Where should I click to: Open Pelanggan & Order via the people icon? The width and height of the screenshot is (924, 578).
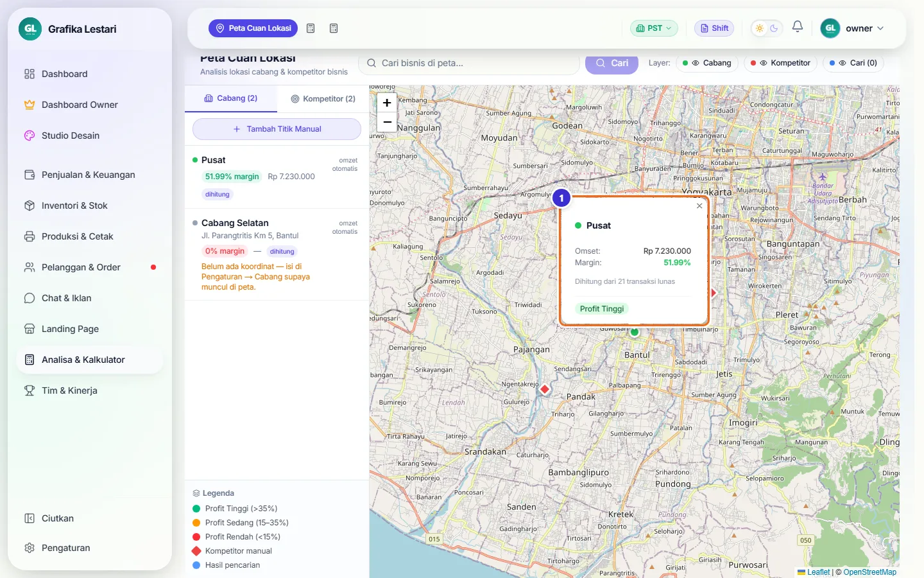(30, 267)
